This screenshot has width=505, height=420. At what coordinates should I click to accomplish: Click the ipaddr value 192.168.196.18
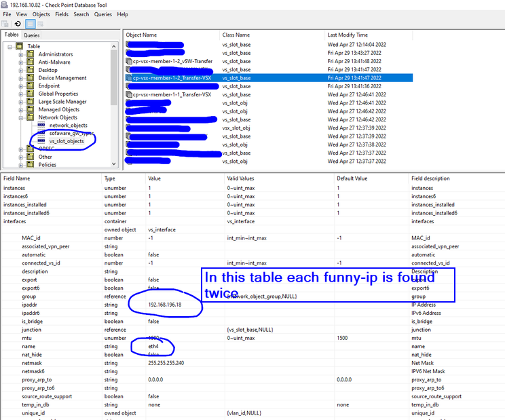(164, 305)
